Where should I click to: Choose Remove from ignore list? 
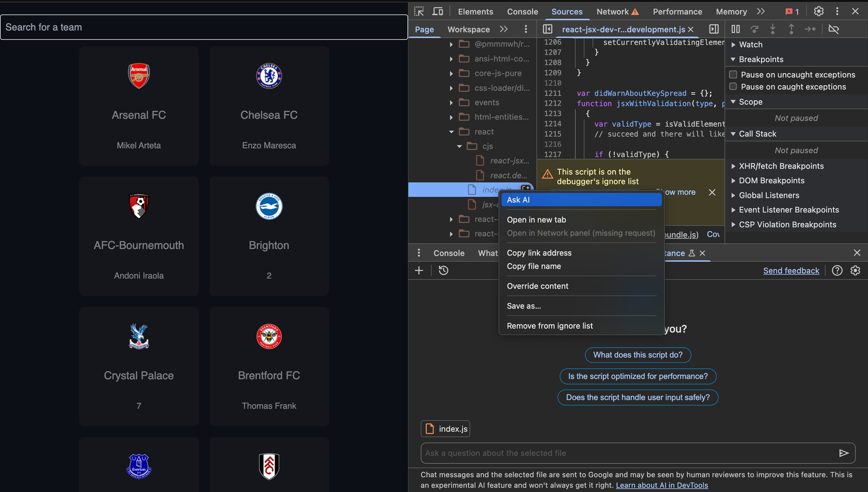581,325
